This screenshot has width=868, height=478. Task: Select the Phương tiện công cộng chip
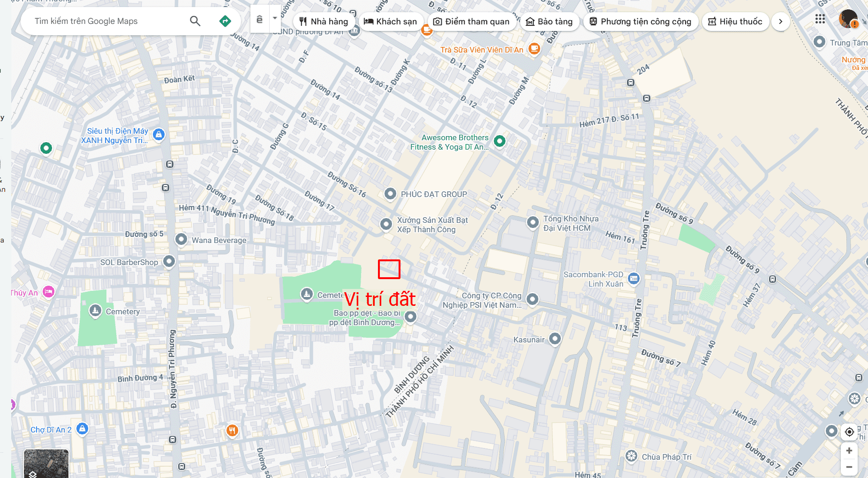[x=641, y=22]
